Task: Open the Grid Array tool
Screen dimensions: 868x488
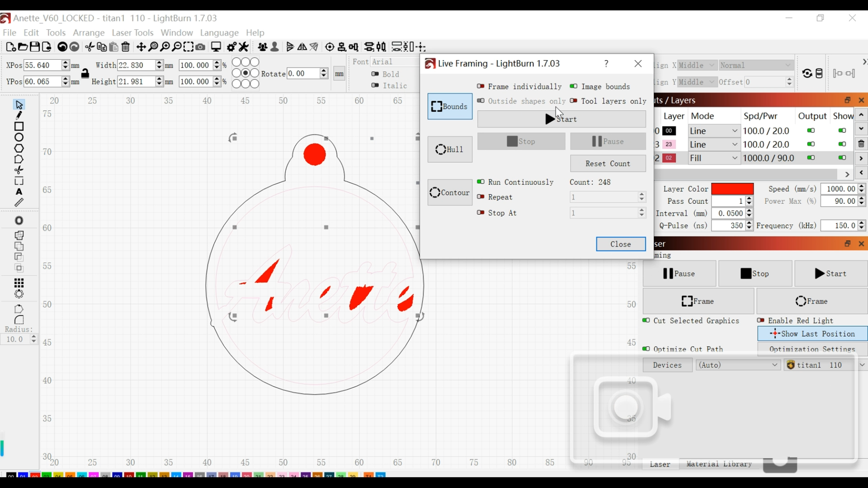Action: coord(19,283)
